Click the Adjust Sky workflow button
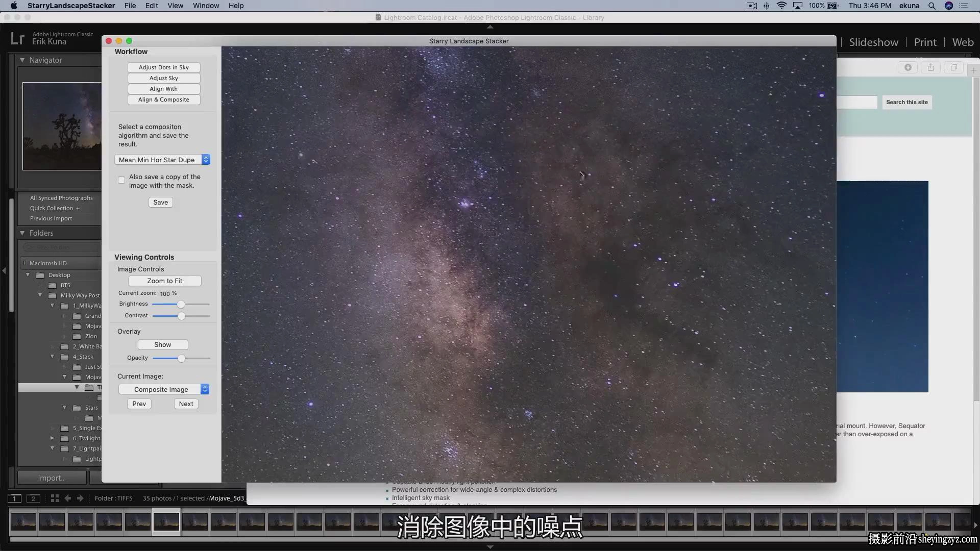This screenshot has height=551, width=980. 163,78
